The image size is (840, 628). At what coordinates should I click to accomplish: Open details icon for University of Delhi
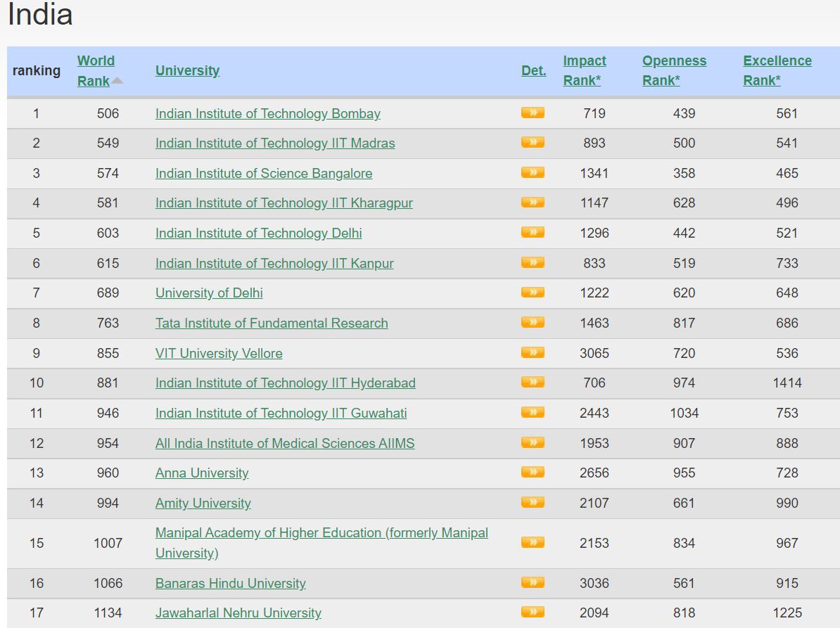(533, 293)
